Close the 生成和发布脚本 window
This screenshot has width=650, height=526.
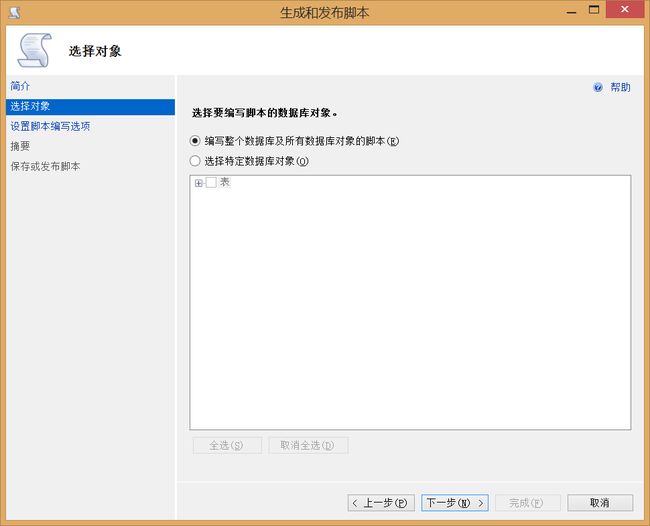click(625, 10)
